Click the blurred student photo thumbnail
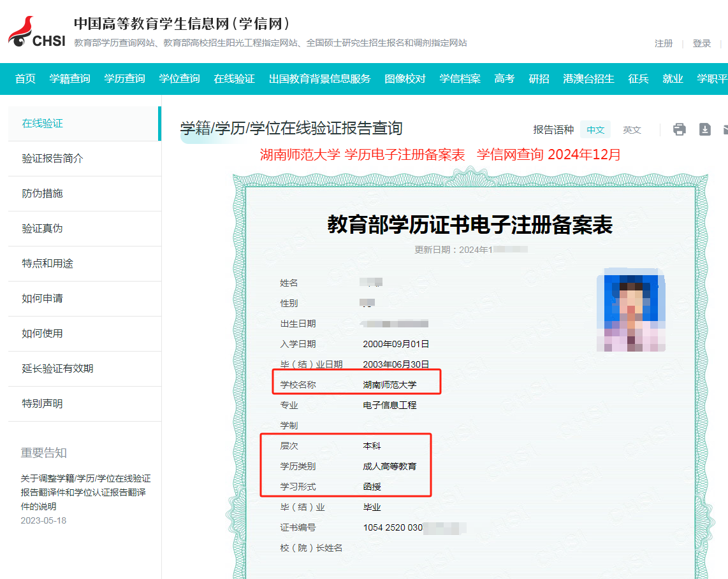The image size is (728, 579). click(631, 310)
